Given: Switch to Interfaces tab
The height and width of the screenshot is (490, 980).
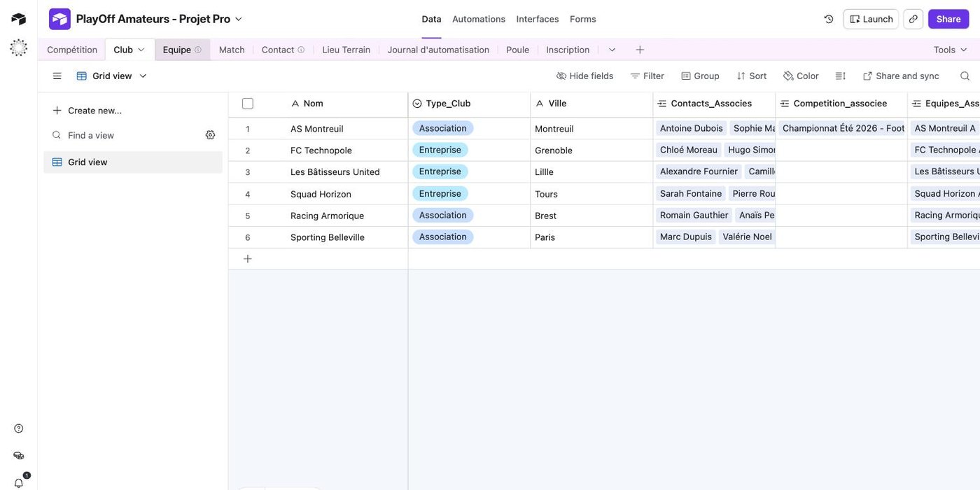Looking at the screenshot, I should (x=538, y=19).
